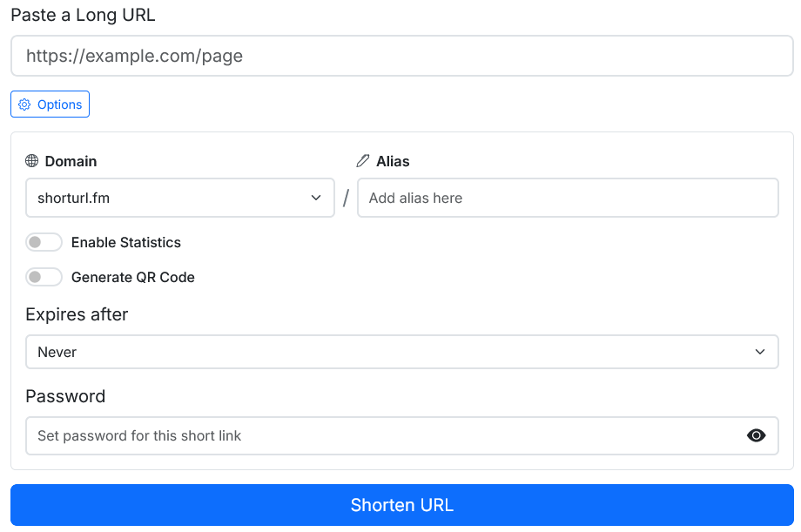Click the chevron on the Domain selector

pyautogui.click(x=316, y=198)
